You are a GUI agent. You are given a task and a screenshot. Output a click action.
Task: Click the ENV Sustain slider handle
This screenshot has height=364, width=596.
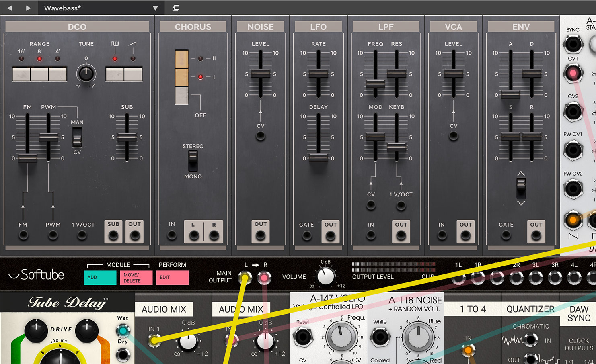pyautogui.click(x=510, y=137)
